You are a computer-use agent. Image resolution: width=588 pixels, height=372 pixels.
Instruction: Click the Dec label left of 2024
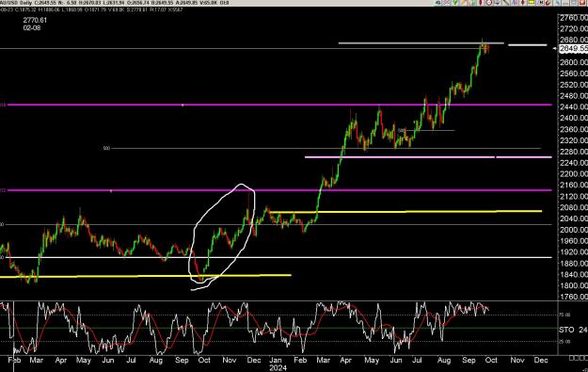(x=254, y=360)
